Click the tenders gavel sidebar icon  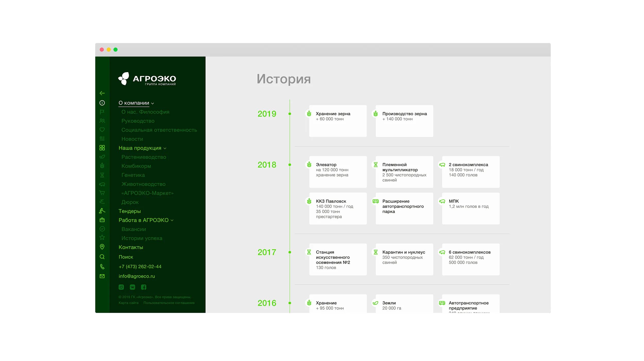(x=102, y=211)
